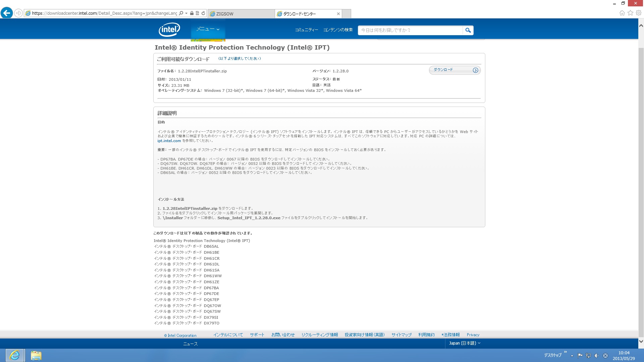Click the ダウンロード button
Screen dimensions: 644x362
454,70
